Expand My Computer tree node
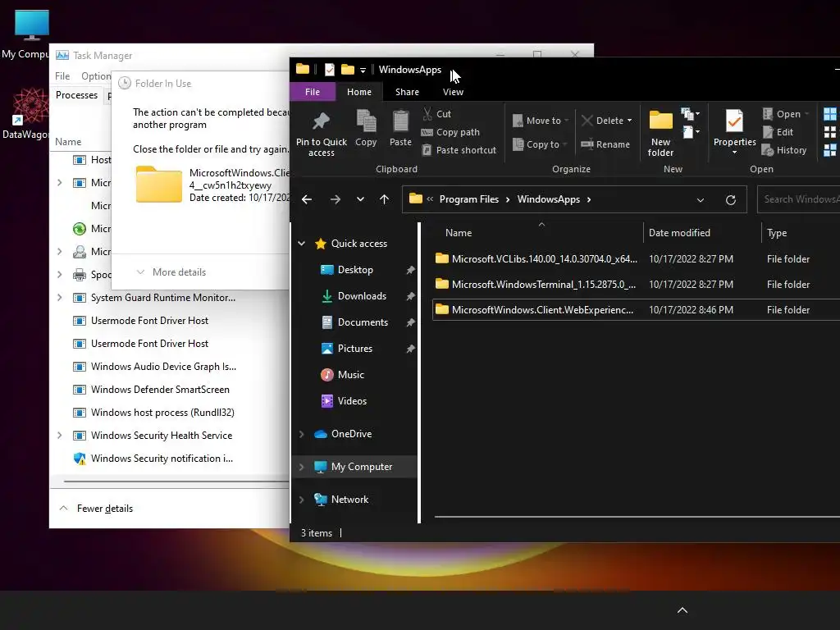The width and height of the screenshot is (840, 630). (302, 467)
